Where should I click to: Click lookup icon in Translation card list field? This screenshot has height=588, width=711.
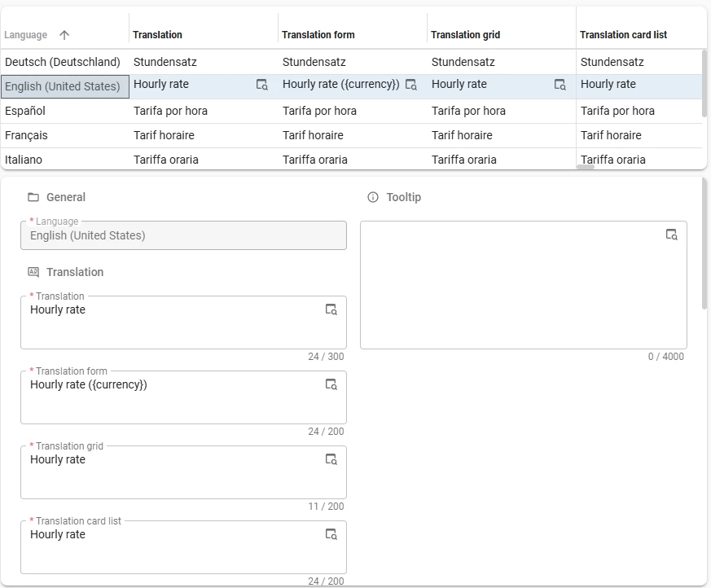pyautogui.click(x=331, y=534)
